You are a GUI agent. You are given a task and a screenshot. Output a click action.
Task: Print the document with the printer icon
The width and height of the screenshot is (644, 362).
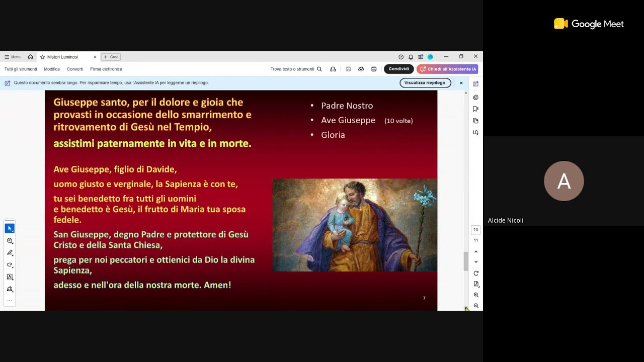pyautogui.click(x=373, y=69)
